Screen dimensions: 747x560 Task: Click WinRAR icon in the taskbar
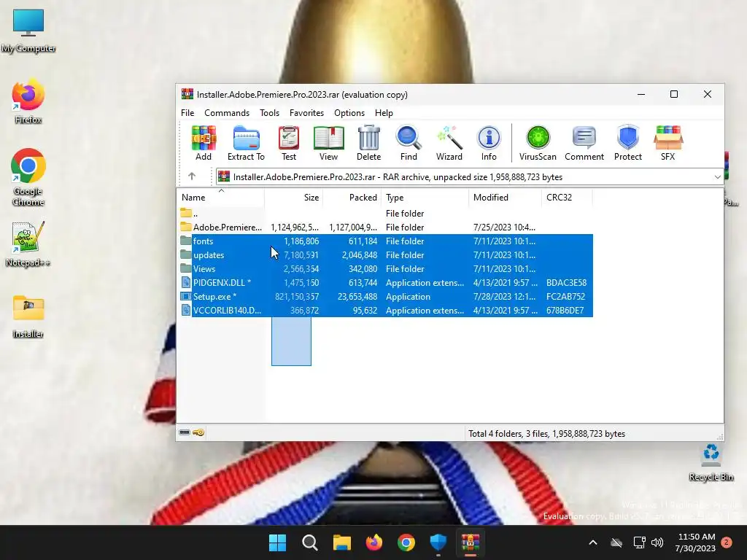[x=471, y=542]
